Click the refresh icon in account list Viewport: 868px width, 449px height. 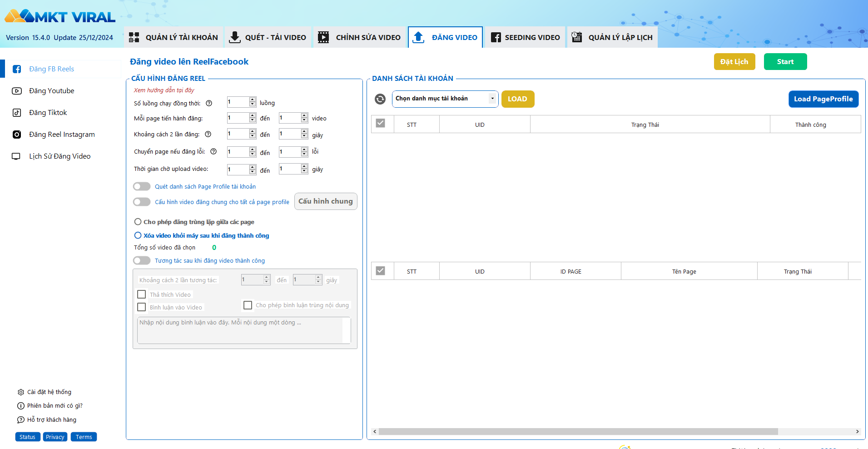point(380,99)
